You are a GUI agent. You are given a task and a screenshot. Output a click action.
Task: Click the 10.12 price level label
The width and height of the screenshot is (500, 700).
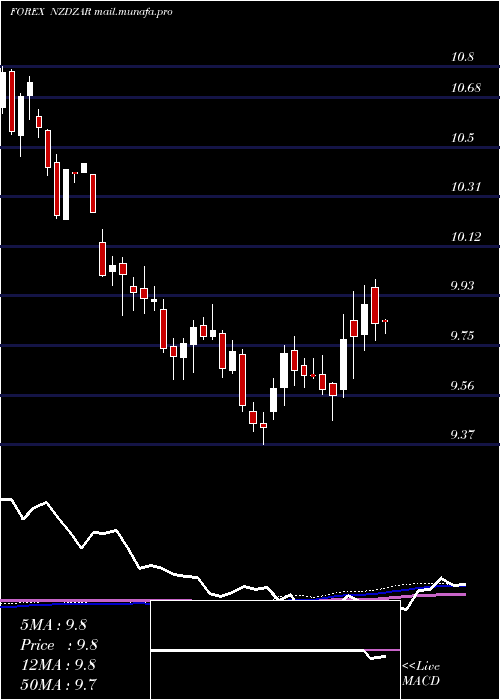466,237
